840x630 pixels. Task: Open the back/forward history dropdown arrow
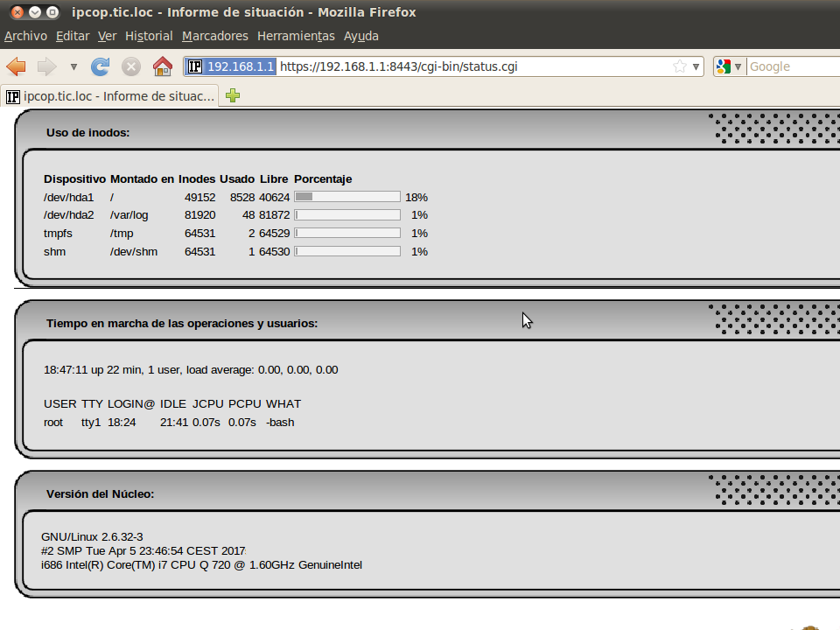(x=73, y=66)
